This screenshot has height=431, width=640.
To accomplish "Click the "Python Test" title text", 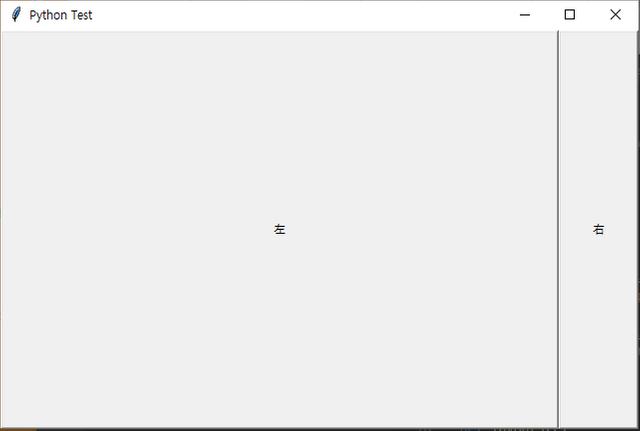I will (x=61, y=15).
